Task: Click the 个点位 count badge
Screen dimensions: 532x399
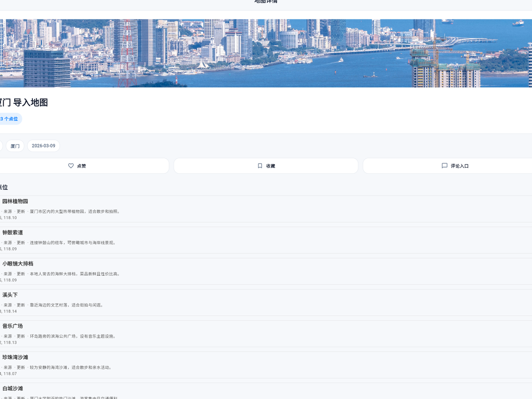Action: coord(9,119)
